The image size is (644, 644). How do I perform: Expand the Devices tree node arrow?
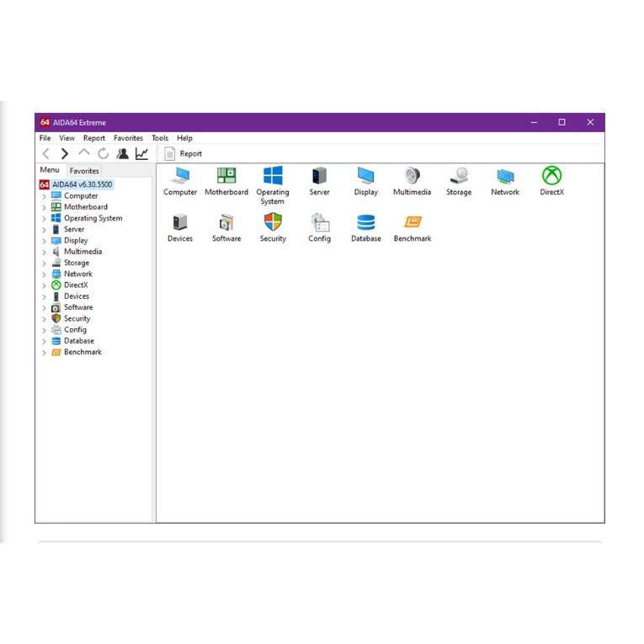click(44, 296)
